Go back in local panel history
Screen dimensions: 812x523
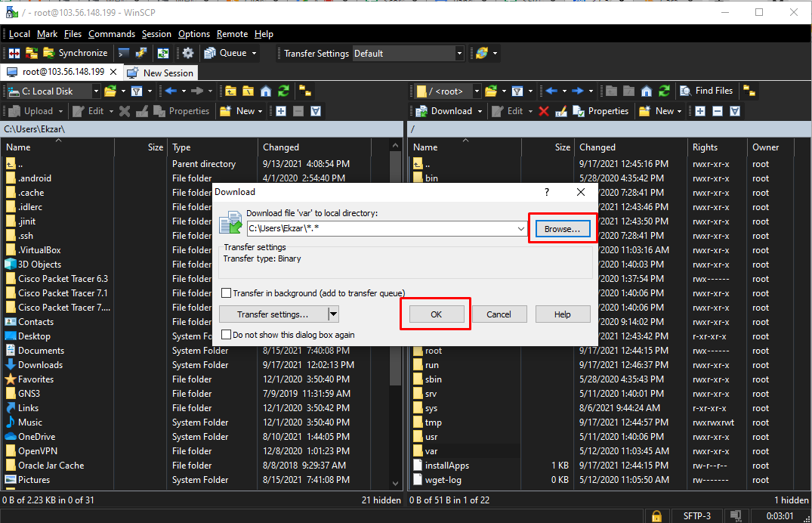171,91
